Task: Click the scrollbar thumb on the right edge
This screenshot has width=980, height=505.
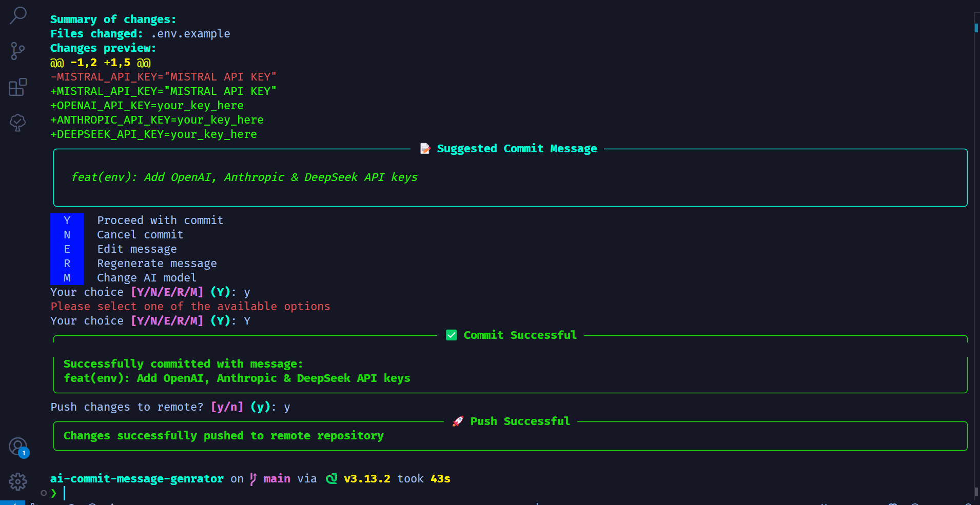Action: coord(975,28)
